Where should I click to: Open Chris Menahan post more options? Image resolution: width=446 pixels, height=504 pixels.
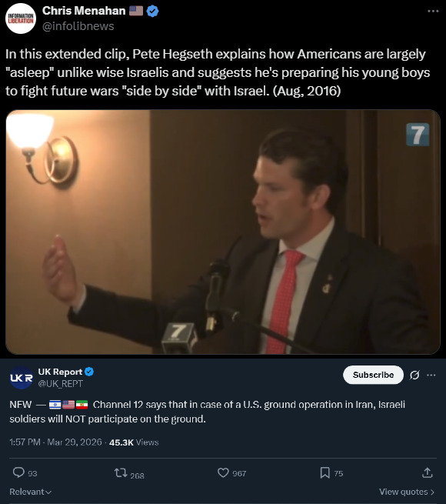click(x=433, y=11)
